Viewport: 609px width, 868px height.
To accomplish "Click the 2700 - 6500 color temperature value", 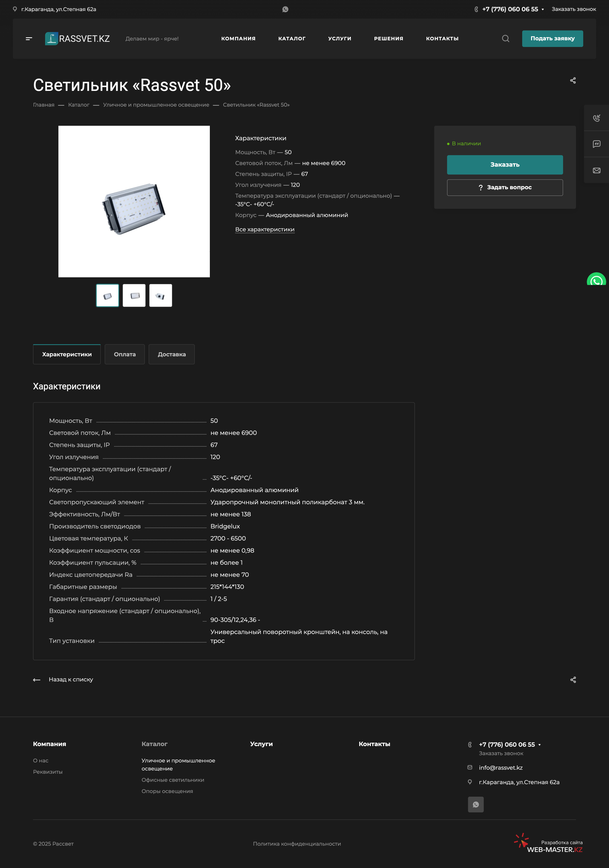I will pos(228,538).
